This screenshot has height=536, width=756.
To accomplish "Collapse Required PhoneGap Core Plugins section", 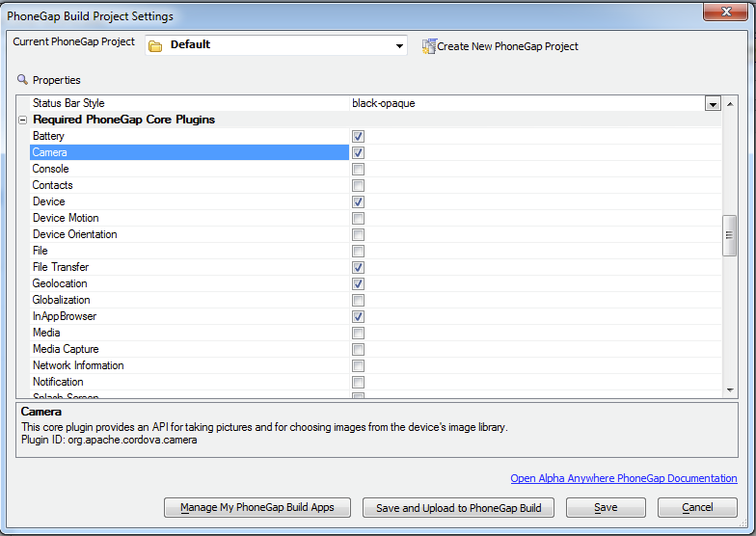I will (x=22, y=121).
